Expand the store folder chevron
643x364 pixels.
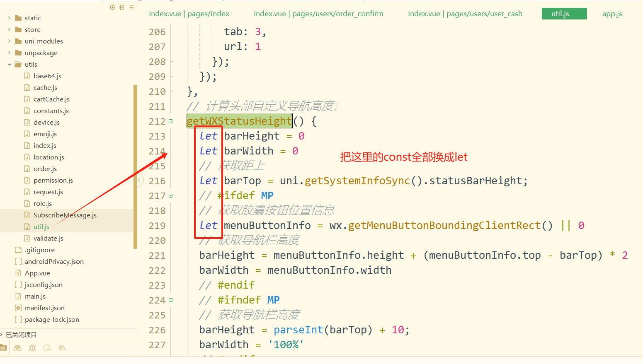coord(9,29)
